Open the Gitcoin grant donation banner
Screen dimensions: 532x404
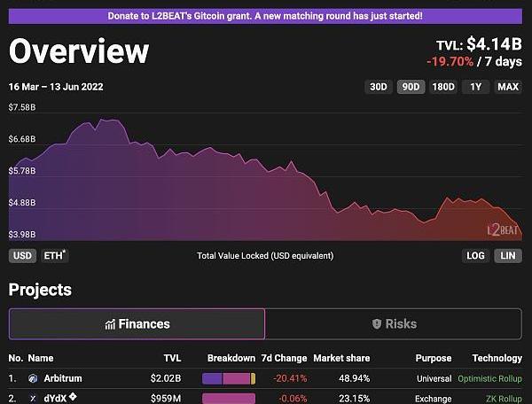click(265, 16)
